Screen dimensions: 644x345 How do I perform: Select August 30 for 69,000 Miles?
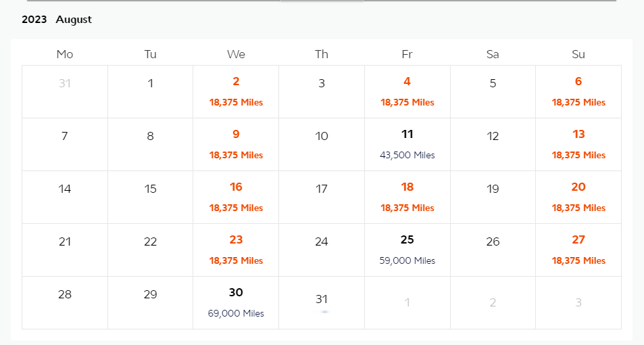click(x=236, y=302)
